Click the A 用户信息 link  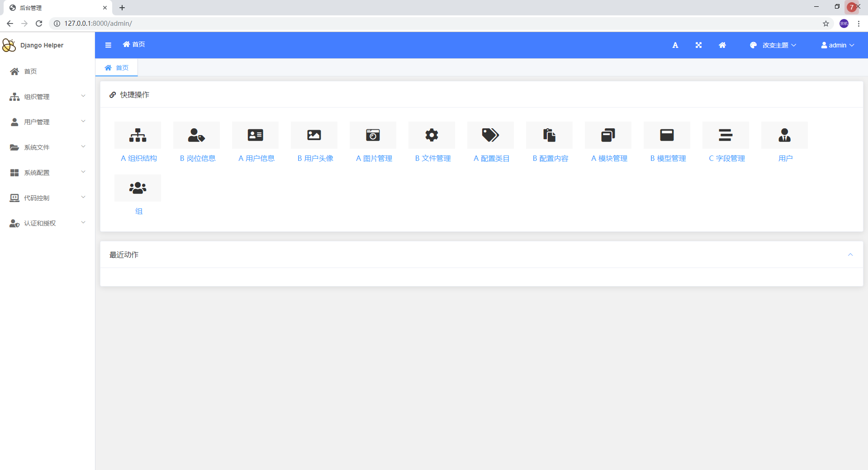click(256, 158)
